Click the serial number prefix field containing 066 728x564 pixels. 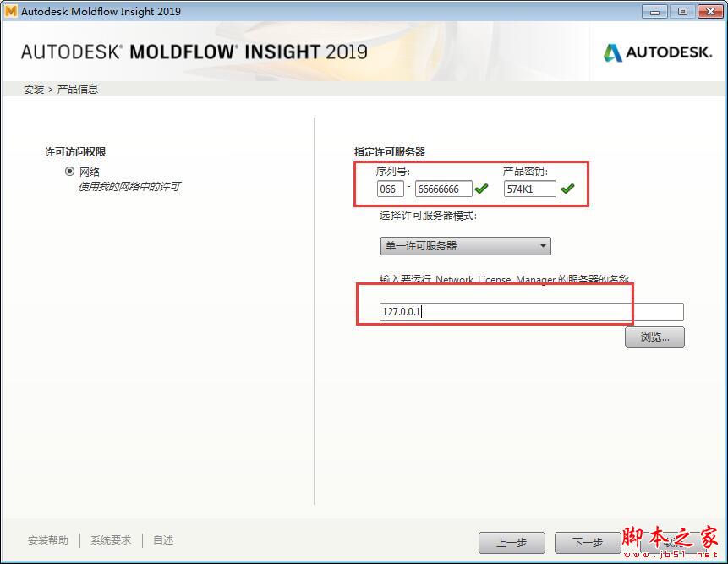(390, 189)
